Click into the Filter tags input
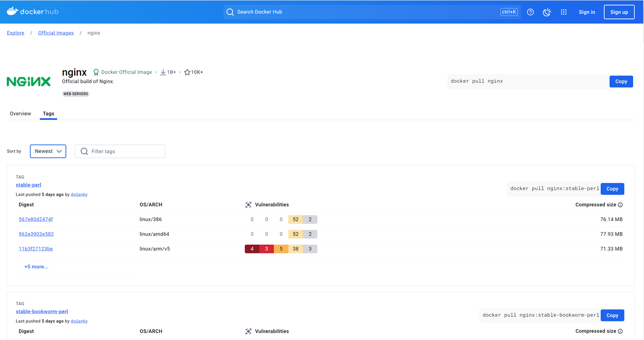The width and height of the screenshot is (644, 340). (x=120, y=151)
